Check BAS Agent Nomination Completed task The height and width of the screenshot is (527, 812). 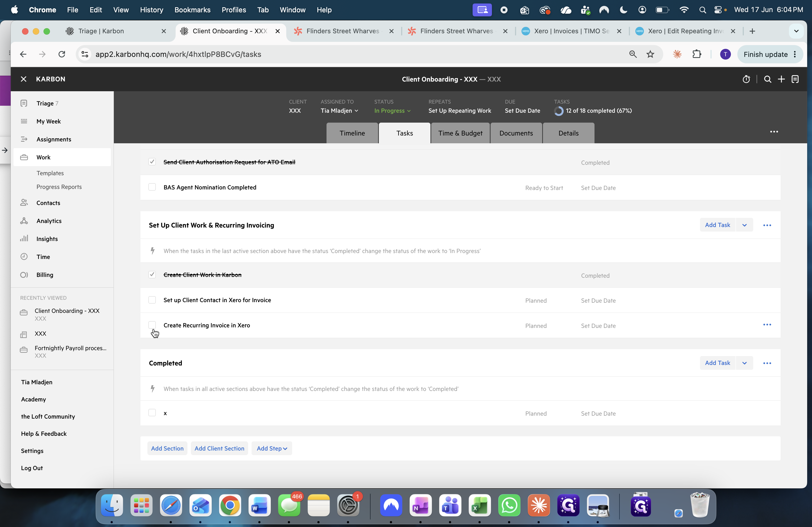tap(152, 187)
